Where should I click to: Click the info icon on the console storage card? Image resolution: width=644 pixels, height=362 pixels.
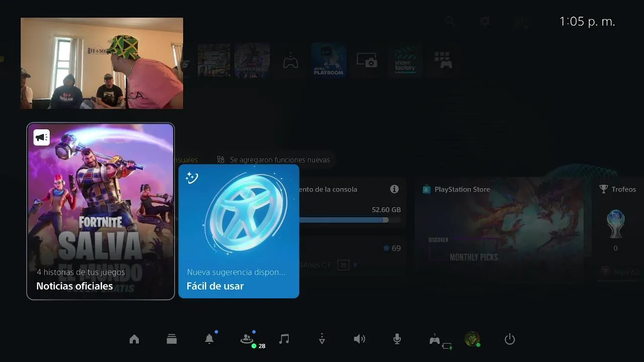point(394,189)
